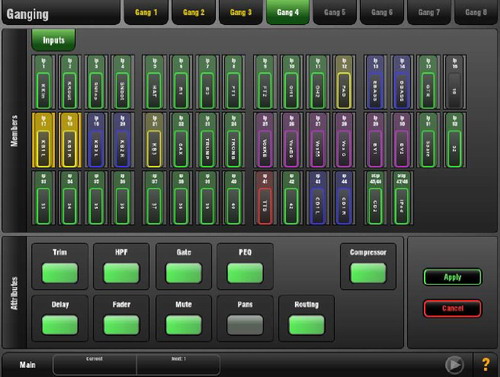The image size is (500, 377).
Task: Disable the Mute attribute for gang
Action: [x=184, y=325]
